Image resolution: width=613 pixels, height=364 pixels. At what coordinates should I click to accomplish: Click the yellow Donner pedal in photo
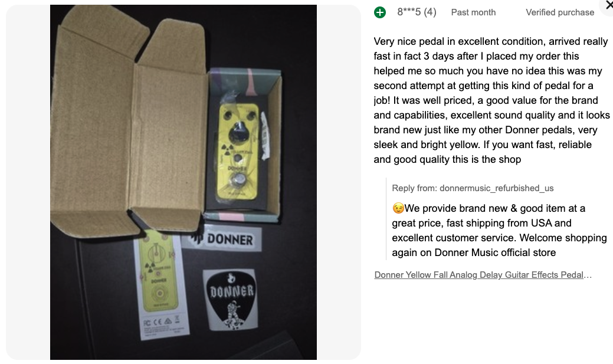[x=238, y=152]
